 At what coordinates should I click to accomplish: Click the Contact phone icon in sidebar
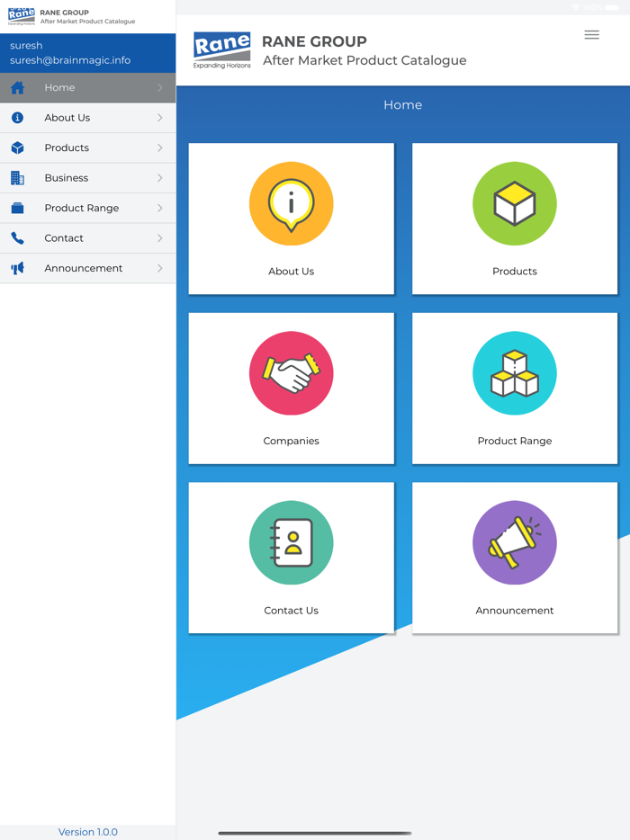(x=17, y=238)
